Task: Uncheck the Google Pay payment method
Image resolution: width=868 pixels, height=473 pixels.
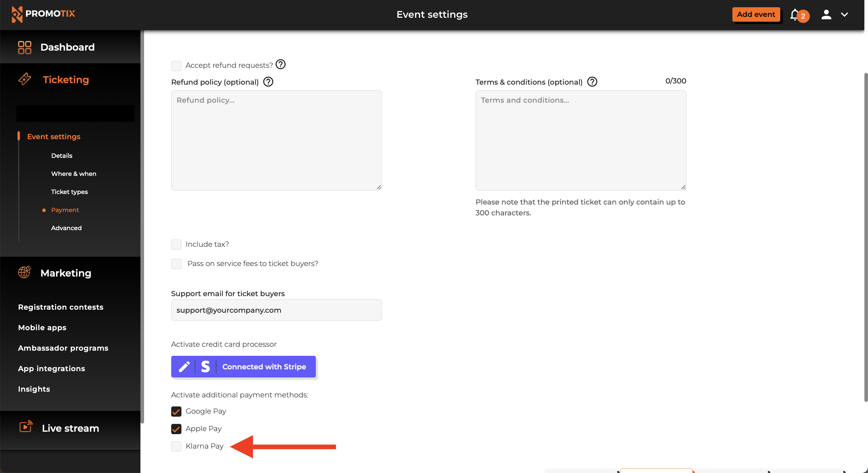Action: [176, 411]
